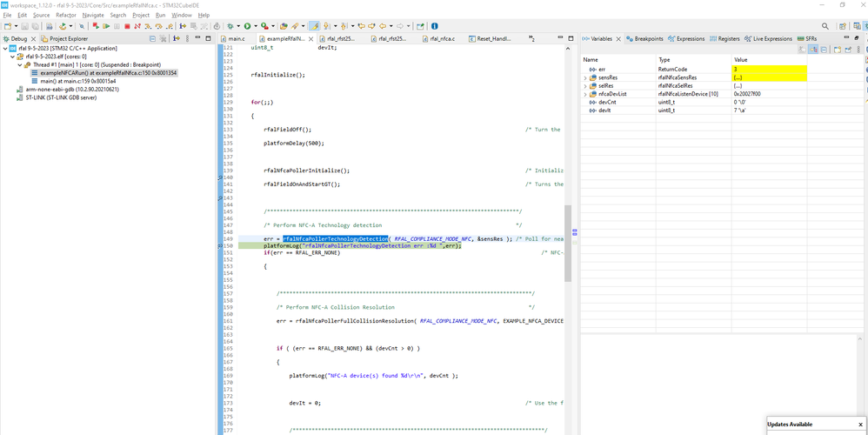Show the hidden editor tabs list

[x=532, y=39]
